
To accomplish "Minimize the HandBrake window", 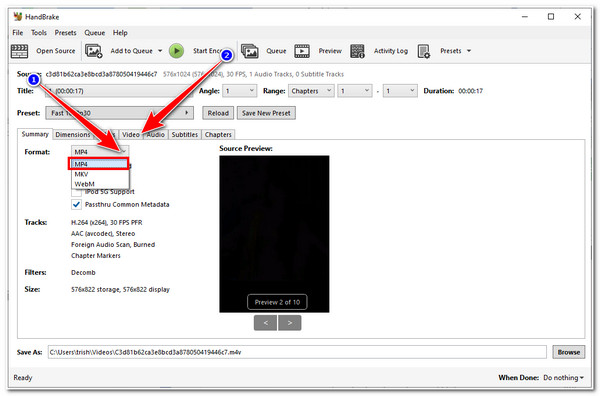I will coord(525,17).
